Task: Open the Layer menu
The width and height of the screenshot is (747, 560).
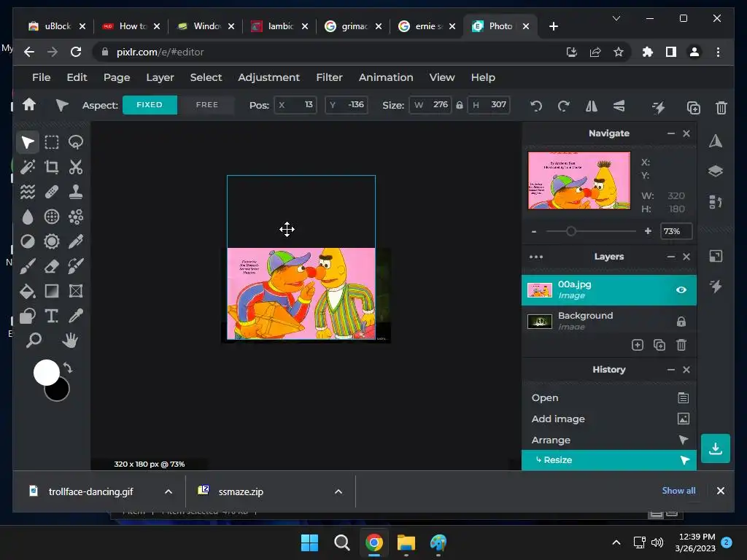Action: 160,77
